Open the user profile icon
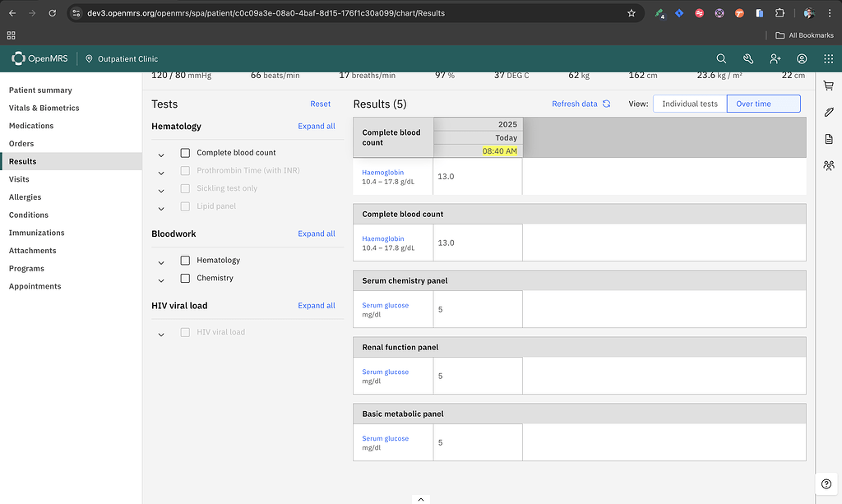This screenshot has height=504, width=842. coord(802,58)
